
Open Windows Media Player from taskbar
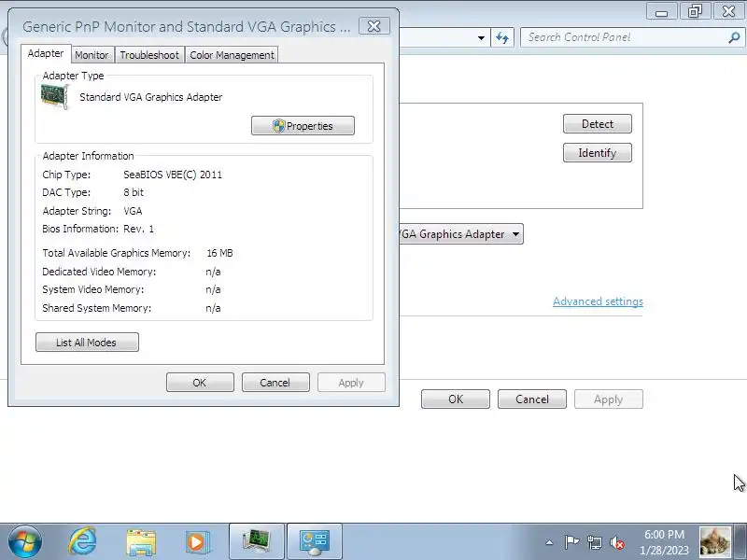tap(197, 541)
